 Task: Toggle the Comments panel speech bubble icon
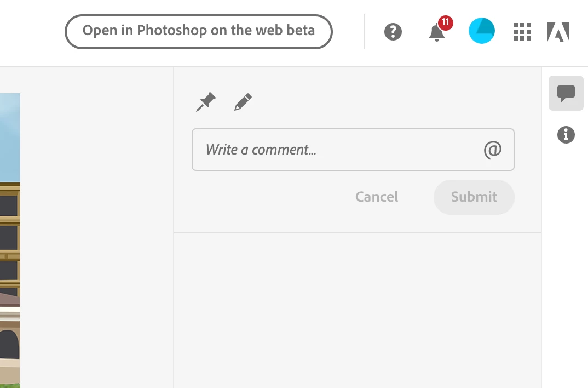(x=566, y=94)
